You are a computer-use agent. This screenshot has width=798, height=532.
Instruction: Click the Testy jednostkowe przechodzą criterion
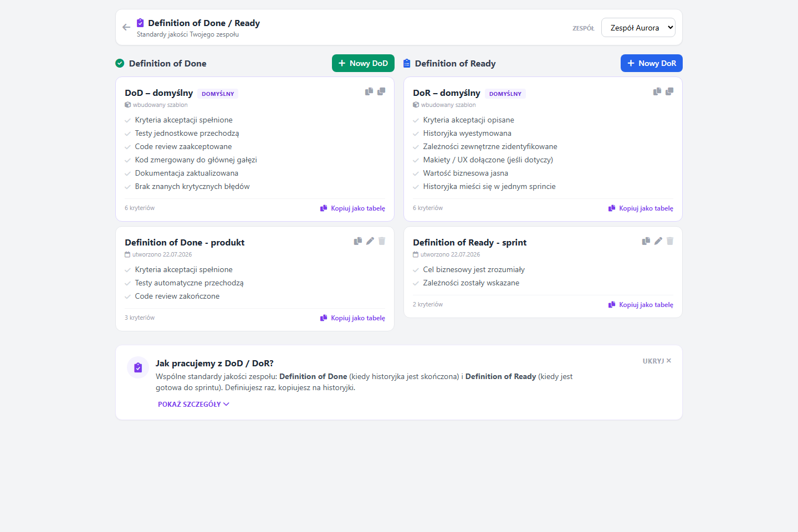click(x=187, y=133)
